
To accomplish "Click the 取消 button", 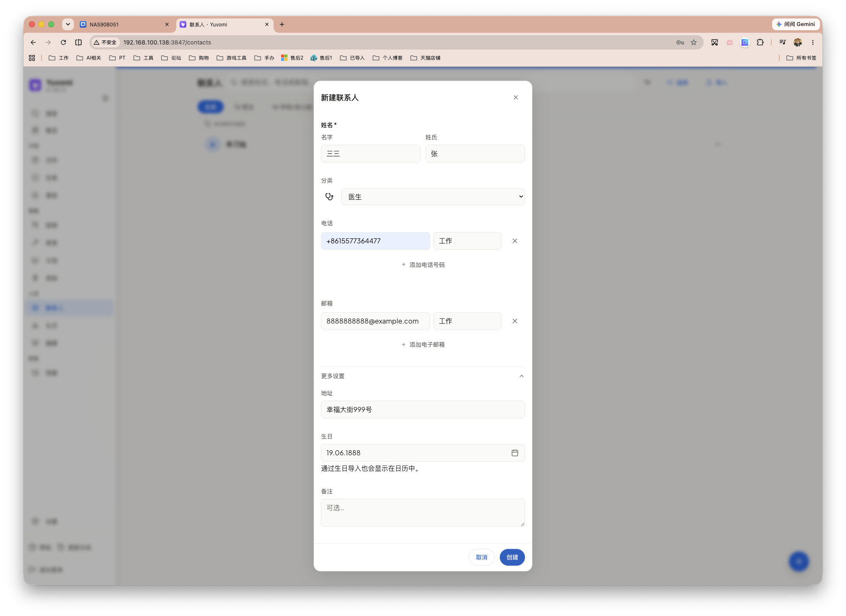I will pyautogui.click(x=481, y=557).
